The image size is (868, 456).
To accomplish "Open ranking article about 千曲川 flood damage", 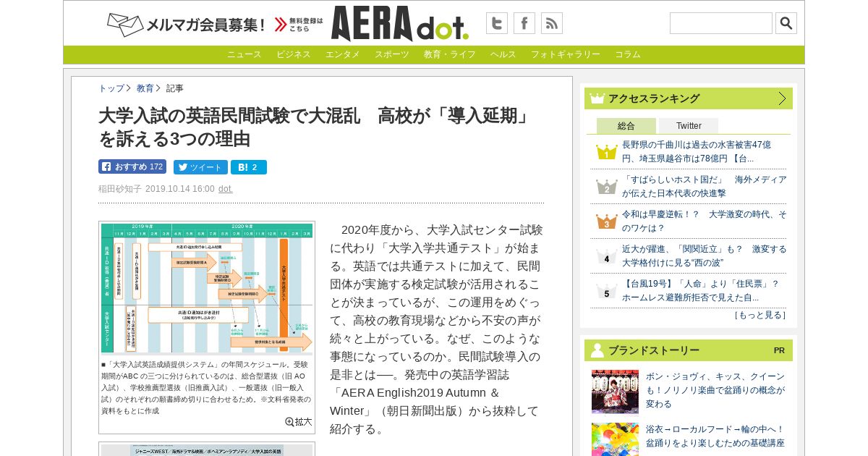I will point(697,151).
